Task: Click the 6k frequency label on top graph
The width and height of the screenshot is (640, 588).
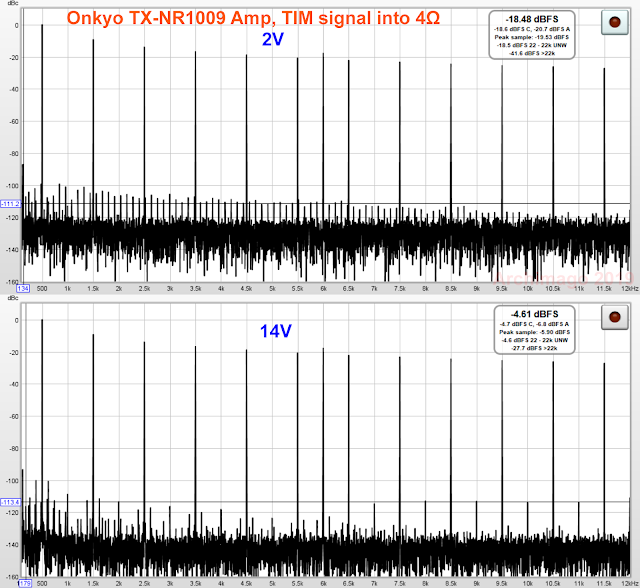Action: 323,288
